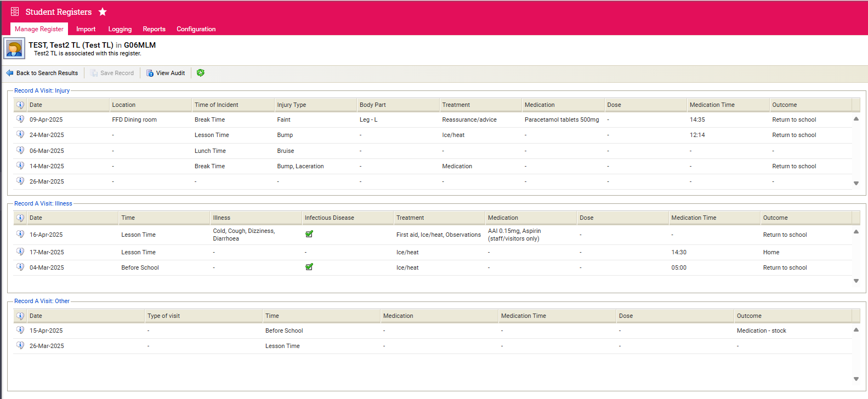Click info icon for 15-Apr-2025 other visit
The height and width of the screenshot is (399, 868).
click(x=20, y=330)
